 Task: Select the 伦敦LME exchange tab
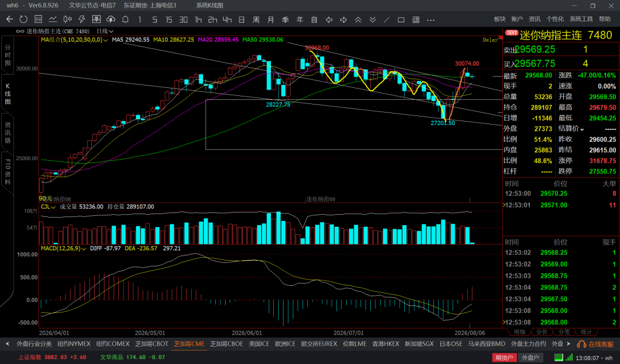355,344
